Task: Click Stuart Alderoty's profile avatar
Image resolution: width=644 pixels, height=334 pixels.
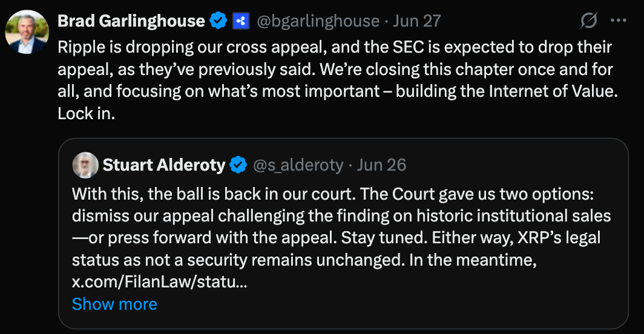Action: coord(85,165)
